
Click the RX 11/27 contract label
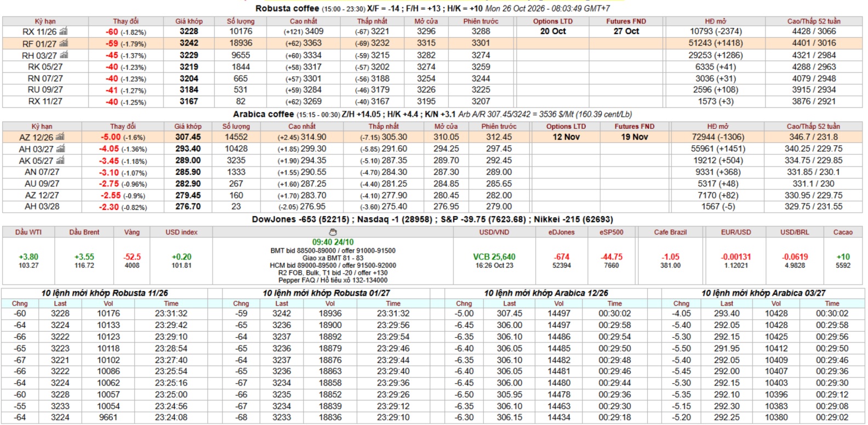[x=45, y=101]
